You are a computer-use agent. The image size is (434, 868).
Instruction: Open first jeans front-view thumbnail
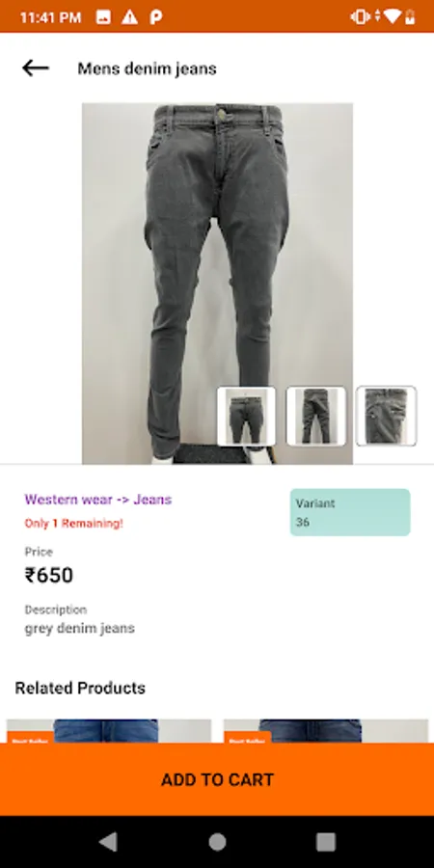coord(246,417)
